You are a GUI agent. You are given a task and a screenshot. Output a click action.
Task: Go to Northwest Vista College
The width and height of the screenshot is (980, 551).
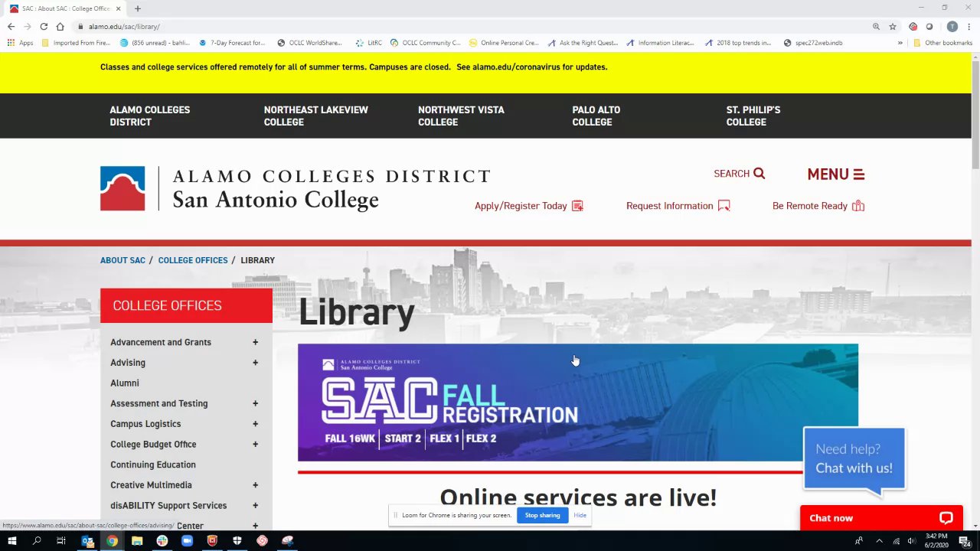click(x=461, y=116)
